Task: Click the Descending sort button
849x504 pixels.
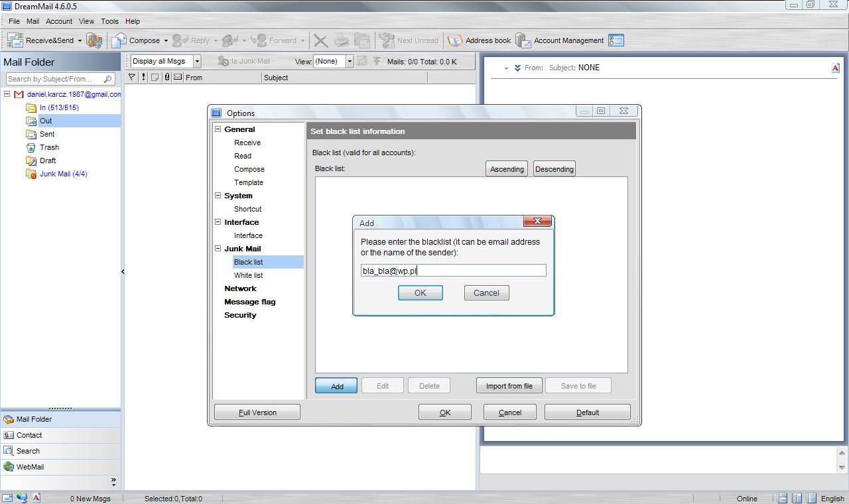Action: click(x=555, y=168)
